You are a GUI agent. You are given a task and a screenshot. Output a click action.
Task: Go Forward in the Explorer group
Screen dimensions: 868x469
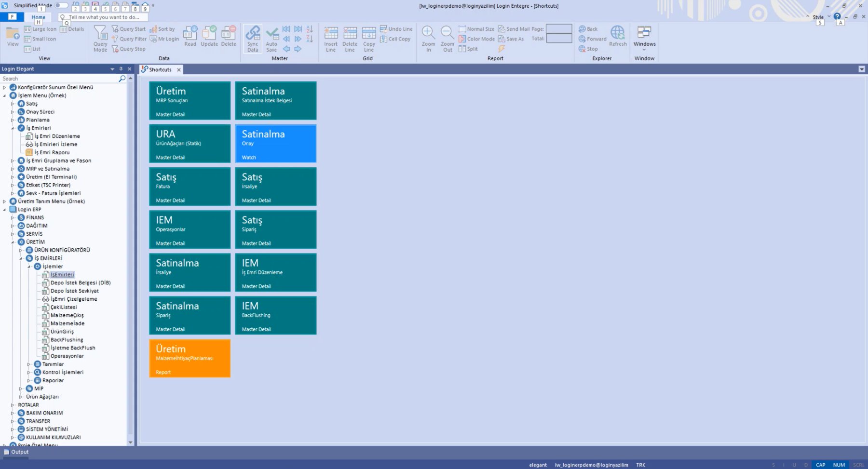593,39
